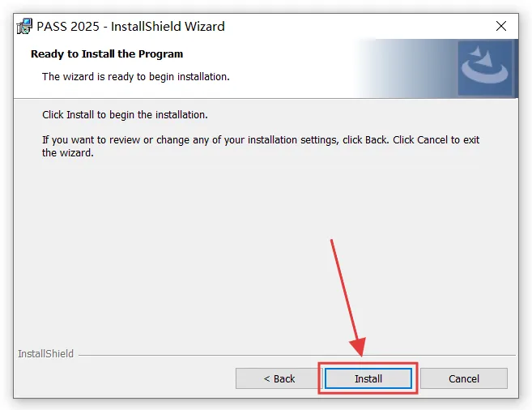The image size is (532, 410).
Task: Click the 'If you want to review' paragraph
Action: pyautogui.click(x=261, y=147)
